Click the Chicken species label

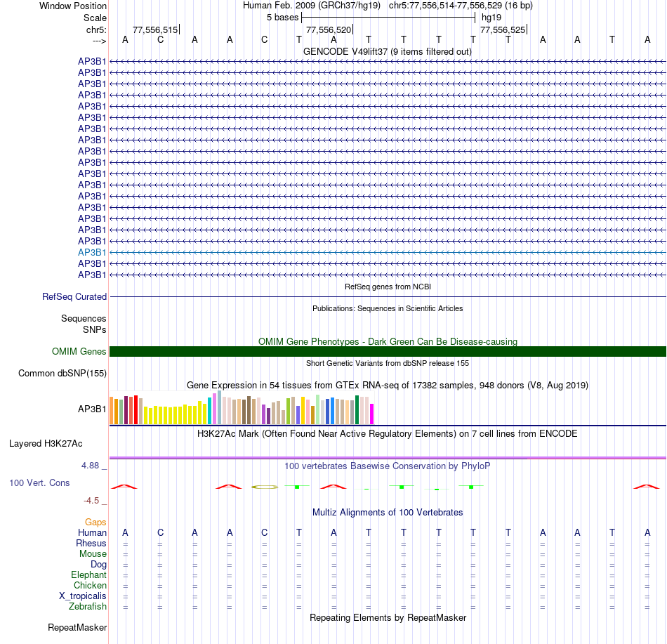[90, 585]
